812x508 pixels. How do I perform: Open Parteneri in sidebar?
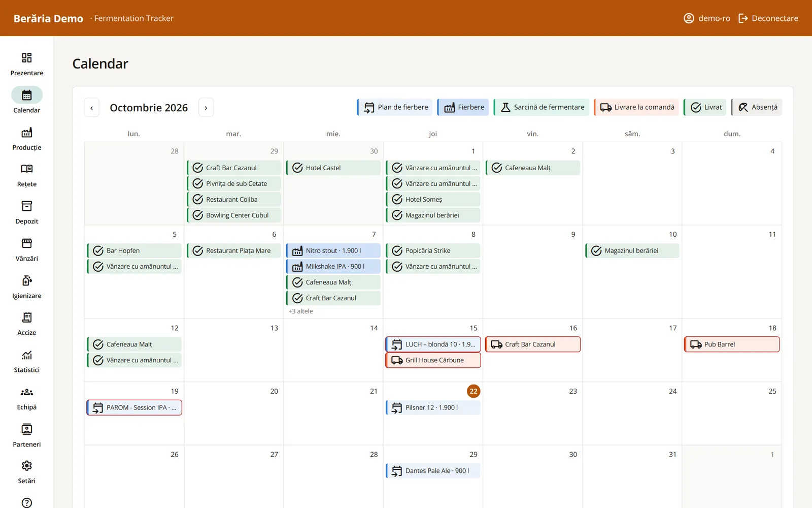tap(26, 436)
